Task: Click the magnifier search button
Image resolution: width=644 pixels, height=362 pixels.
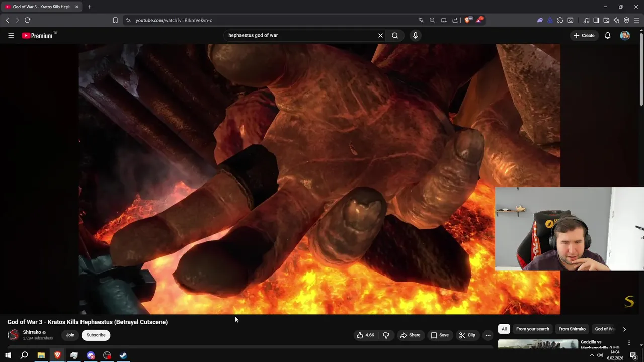Action: point(395,35)
